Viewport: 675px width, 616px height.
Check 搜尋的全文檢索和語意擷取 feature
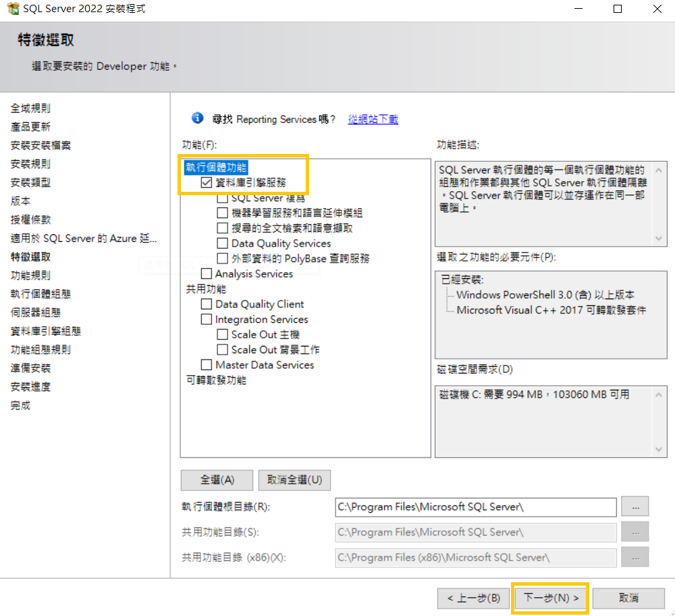pos(223,228)
